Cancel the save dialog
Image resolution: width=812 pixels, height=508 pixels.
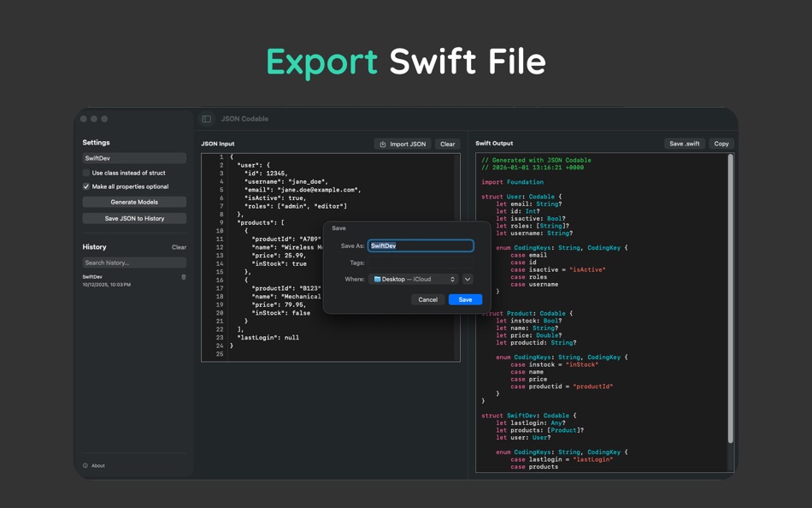(x=427, y=299)
